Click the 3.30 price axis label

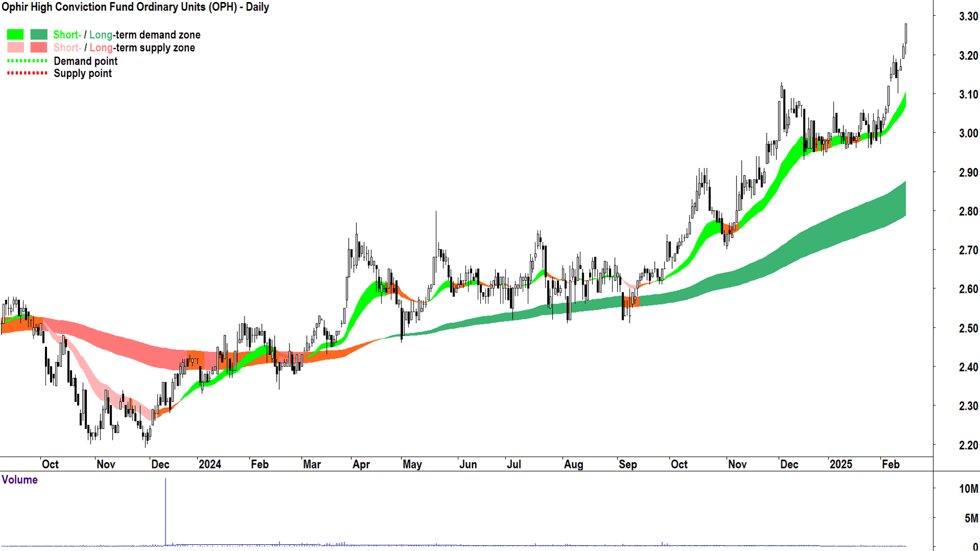[x=968, y=16]
